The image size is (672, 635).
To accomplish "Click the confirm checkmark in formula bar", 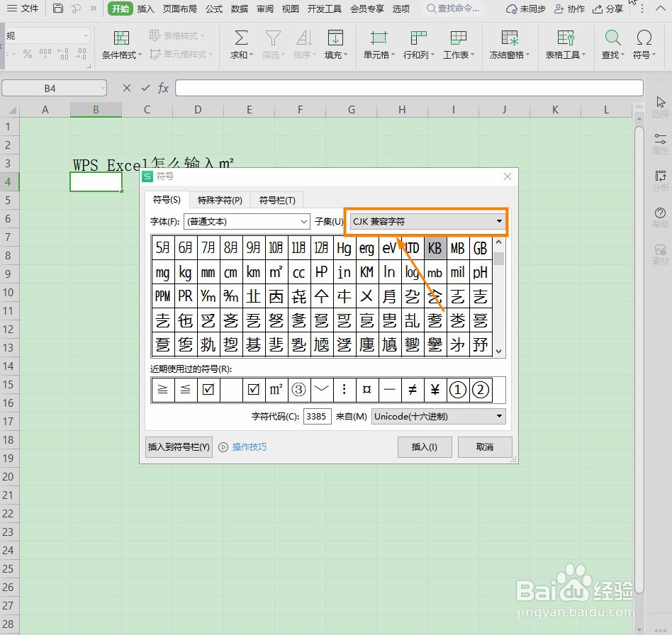I will pos(145,89).
